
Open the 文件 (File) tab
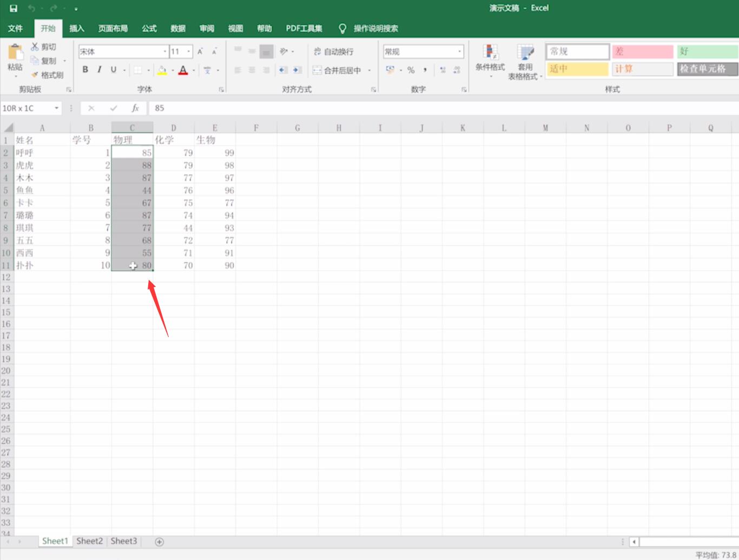(x=15, y=29)
